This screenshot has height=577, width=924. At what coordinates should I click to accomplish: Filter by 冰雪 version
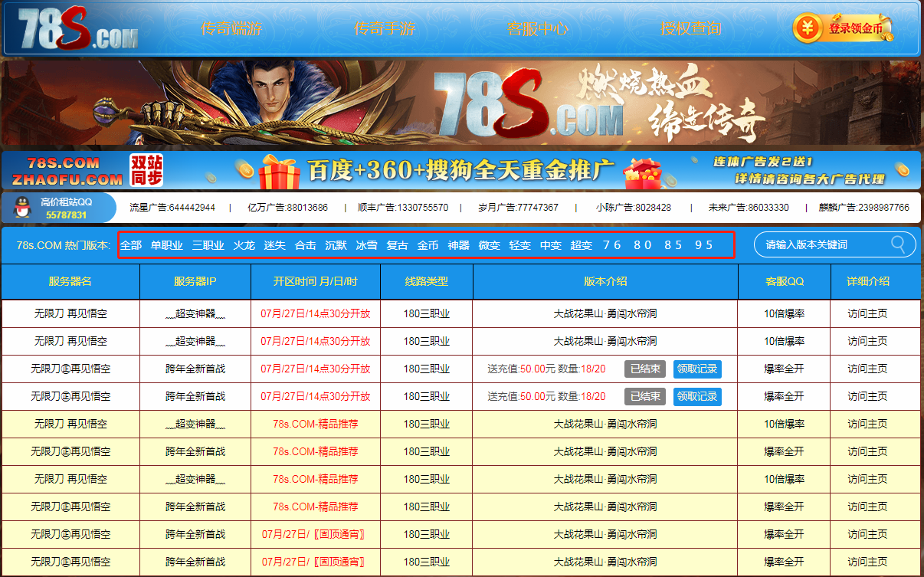coord(366,245)
